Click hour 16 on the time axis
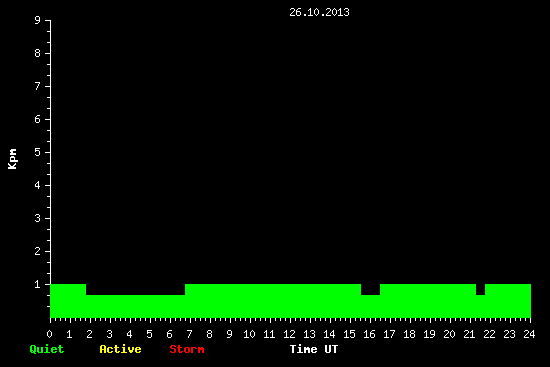The width and height of the screenshot is (550, 367). tap(369, 334)
